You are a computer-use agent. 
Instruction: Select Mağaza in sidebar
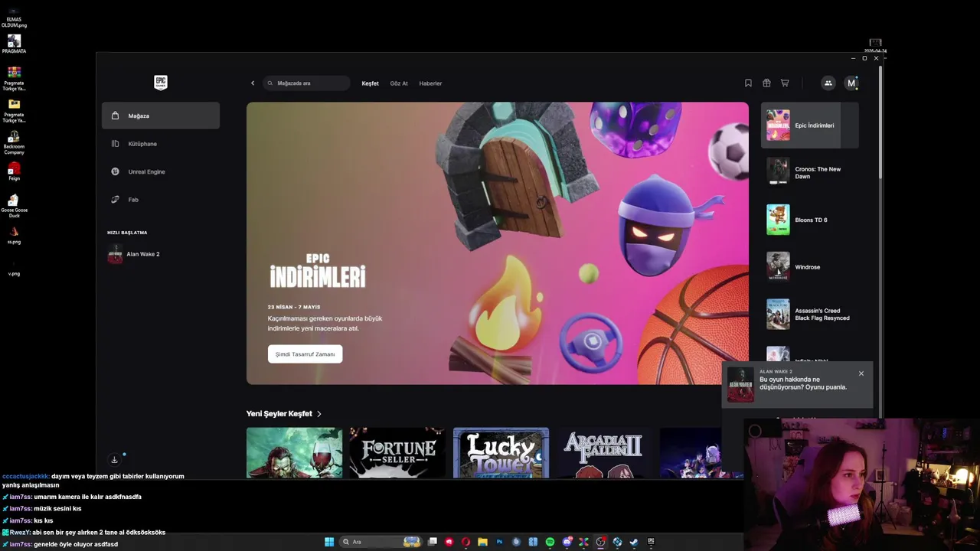(161, 116)
